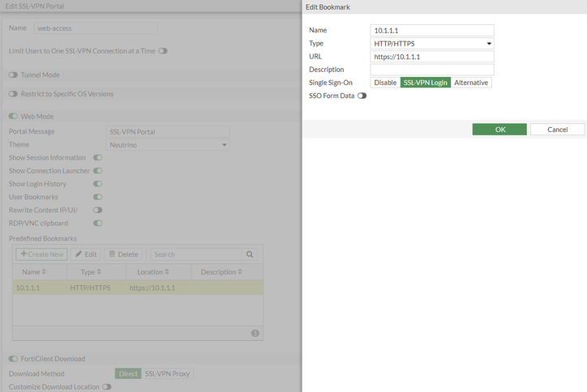Toggle User Bookmarks switch
This screenshot has width=587, height=392.
coord(98,197)
